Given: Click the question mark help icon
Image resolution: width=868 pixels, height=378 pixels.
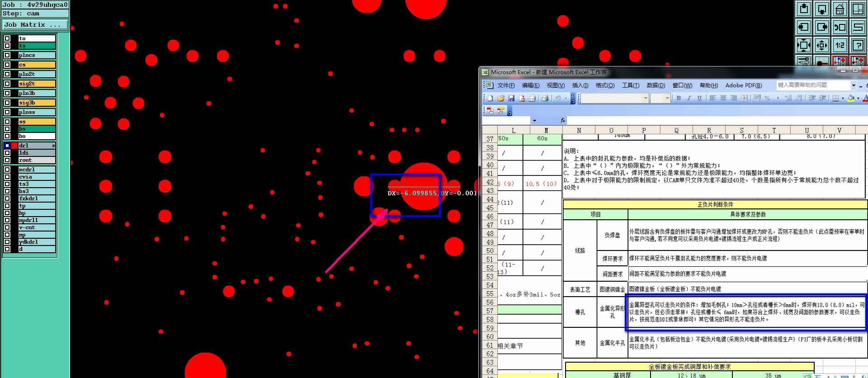Looking at the screenshot, I should point(858,45).
